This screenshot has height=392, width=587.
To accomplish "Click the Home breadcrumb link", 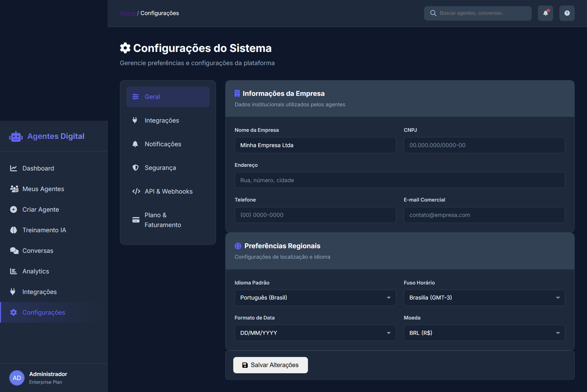I will (128, 13).
